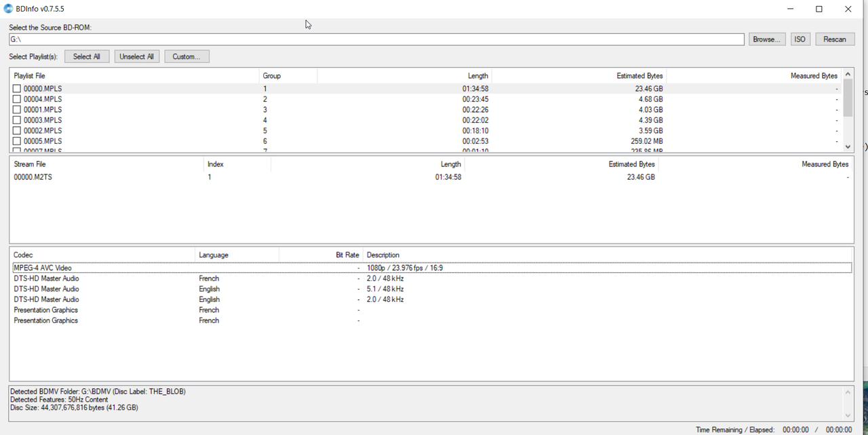Viewport: 868px width, 435px height.
Task: Sort playlists by Length column header
Action: (404, 76)
